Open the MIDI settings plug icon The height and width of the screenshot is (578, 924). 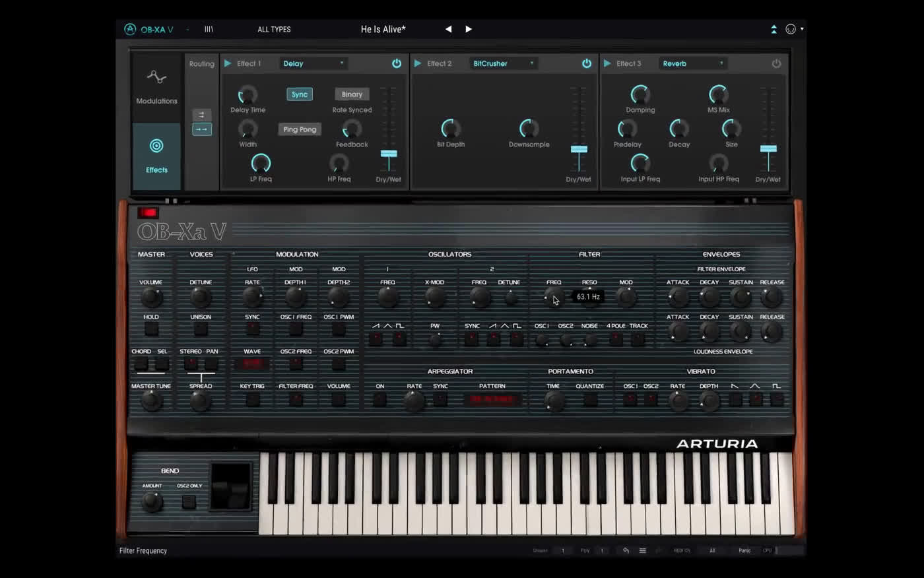pos(791,29)
